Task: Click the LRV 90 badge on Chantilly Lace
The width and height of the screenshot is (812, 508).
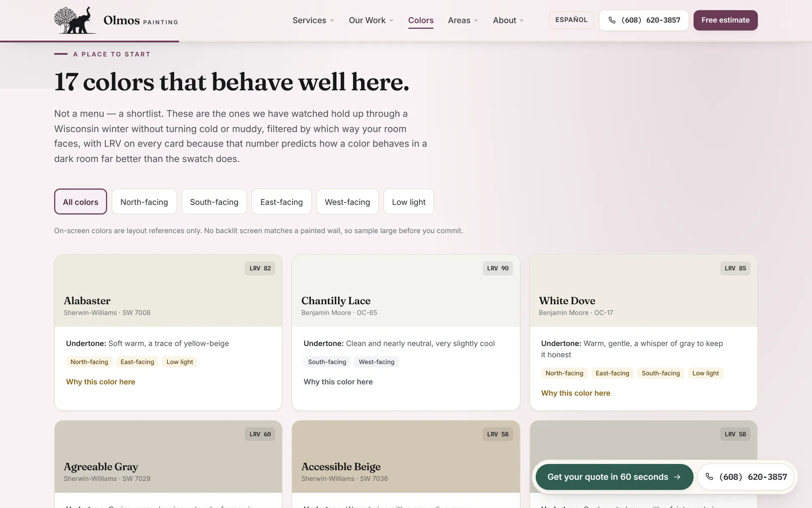Action: [x=498, y=268]
